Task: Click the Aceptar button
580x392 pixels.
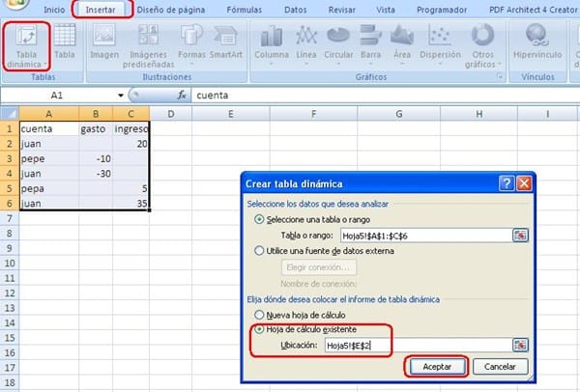Action: click(437, 367)
